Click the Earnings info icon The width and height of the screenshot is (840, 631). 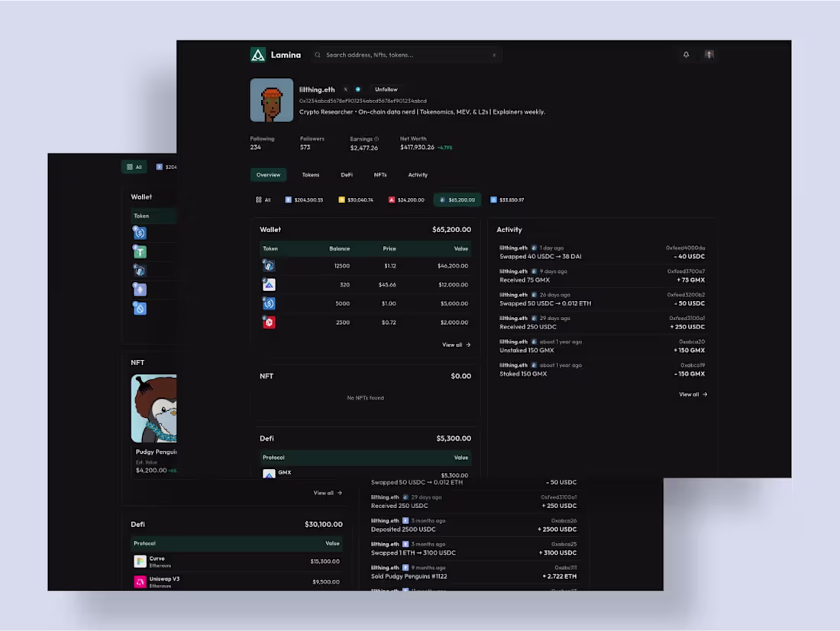(x=376, y=139)
